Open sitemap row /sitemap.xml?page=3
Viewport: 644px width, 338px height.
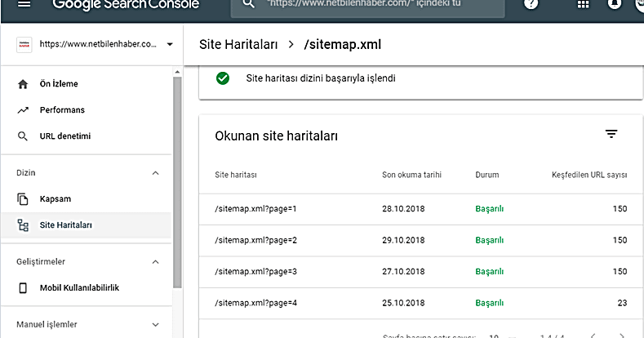click(421, 272)
